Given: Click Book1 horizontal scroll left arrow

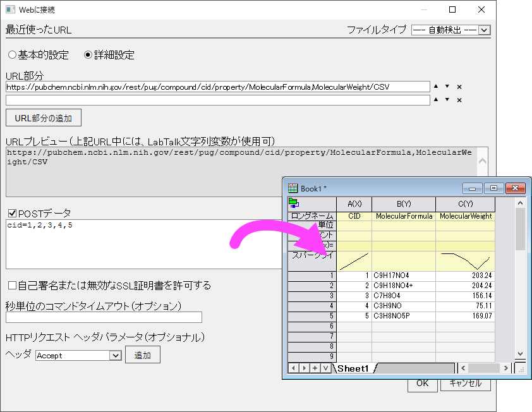Looking at the screenshot, I should 463,368.
